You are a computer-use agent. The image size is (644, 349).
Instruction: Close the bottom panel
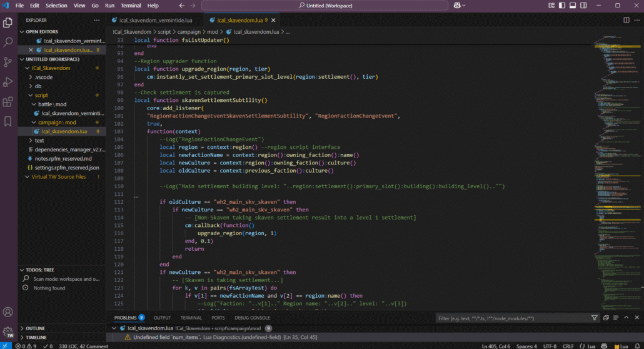(x=637, y=318)
